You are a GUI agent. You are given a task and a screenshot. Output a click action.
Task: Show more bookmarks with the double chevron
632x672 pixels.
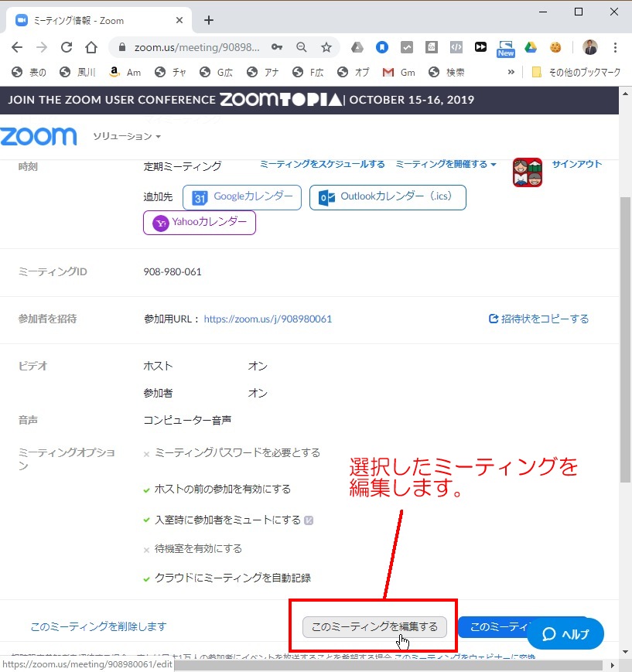pyautogui.click(x=511, y=72)
